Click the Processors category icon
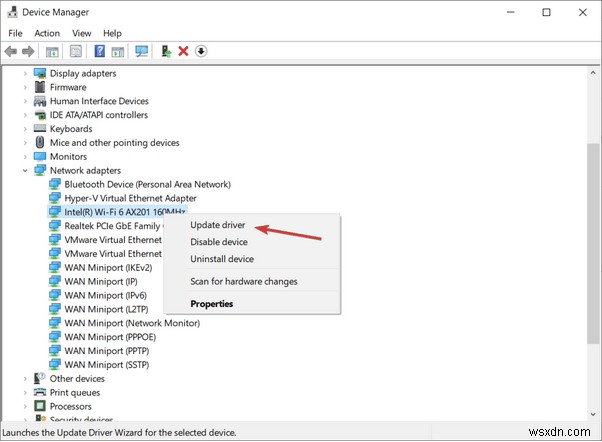 click(x=40, y=406)
